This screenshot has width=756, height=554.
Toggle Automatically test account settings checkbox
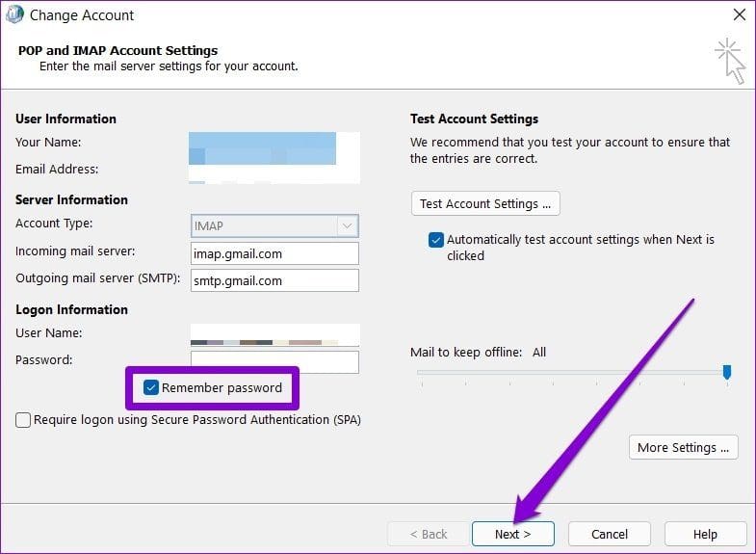point(436,240)
